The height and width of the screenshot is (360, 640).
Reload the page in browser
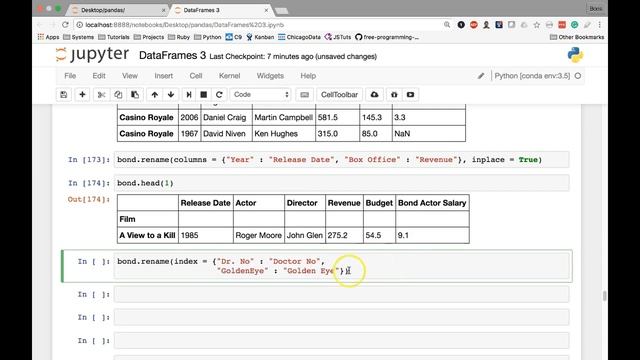click(x=65, y=25)
